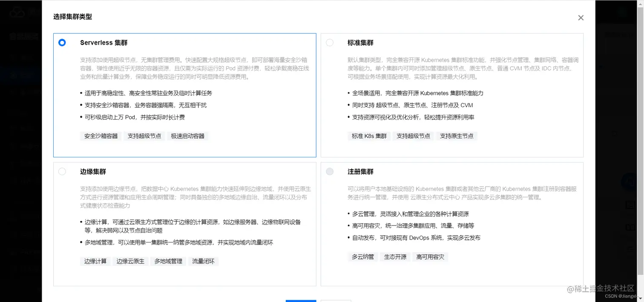Click bullet 高可用容灾,统一治理多集群应用

tap(413, 226)
